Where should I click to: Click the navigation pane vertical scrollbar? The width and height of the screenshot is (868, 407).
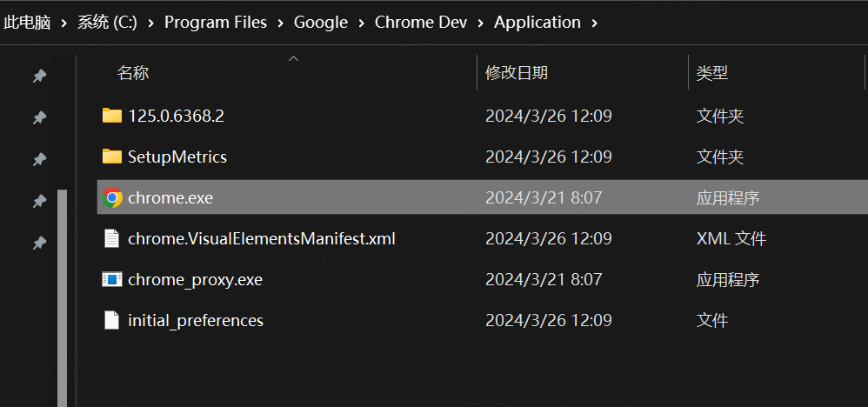tap(62, 296)
